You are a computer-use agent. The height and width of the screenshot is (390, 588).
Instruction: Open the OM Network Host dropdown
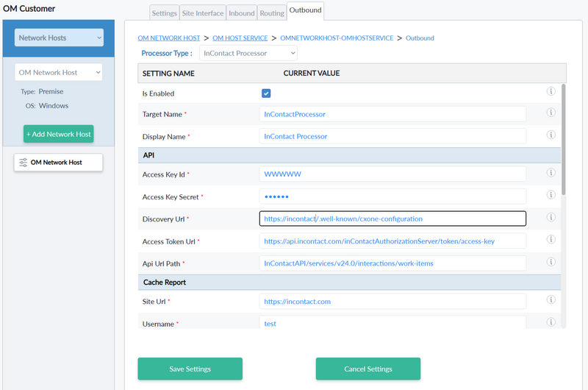pyautogui.click(x=59, y=72)
